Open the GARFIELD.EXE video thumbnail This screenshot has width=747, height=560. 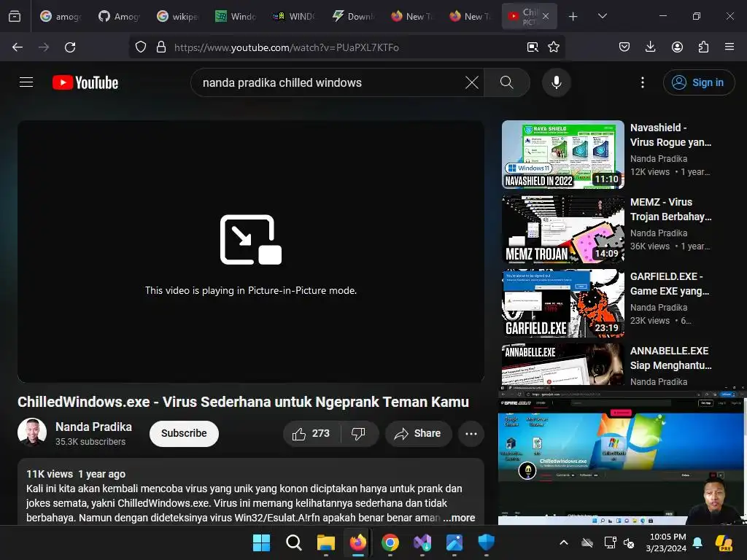click(562, 303)
